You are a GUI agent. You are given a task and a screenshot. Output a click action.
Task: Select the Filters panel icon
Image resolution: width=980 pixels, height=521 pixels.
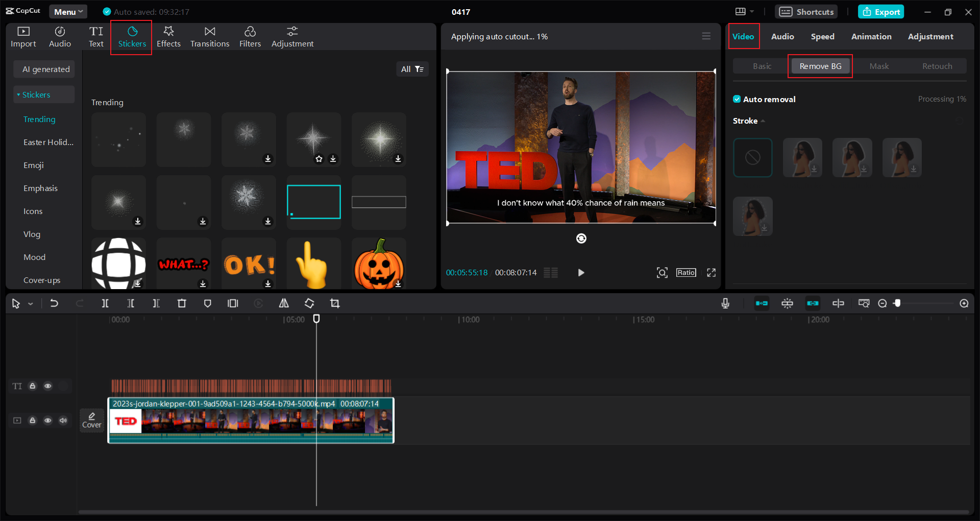coord(250,36)
